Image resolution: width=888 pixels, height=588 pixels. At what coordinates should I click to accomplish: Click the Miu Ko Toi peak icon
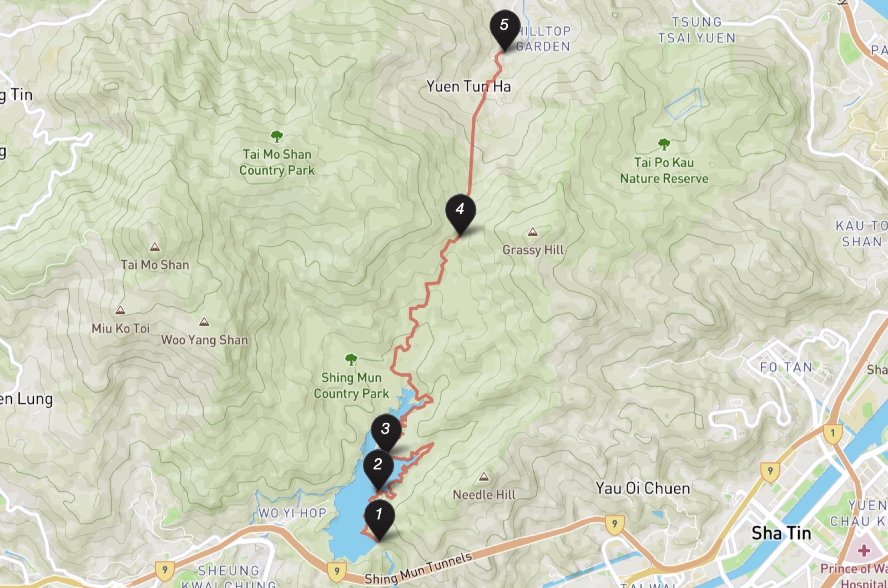120,310
